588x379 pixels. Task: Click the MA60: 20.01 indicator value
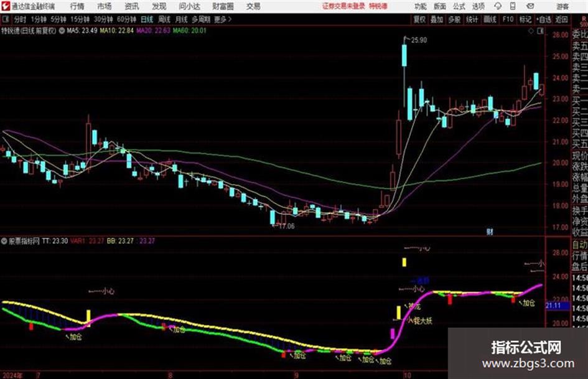coord(189,30)
